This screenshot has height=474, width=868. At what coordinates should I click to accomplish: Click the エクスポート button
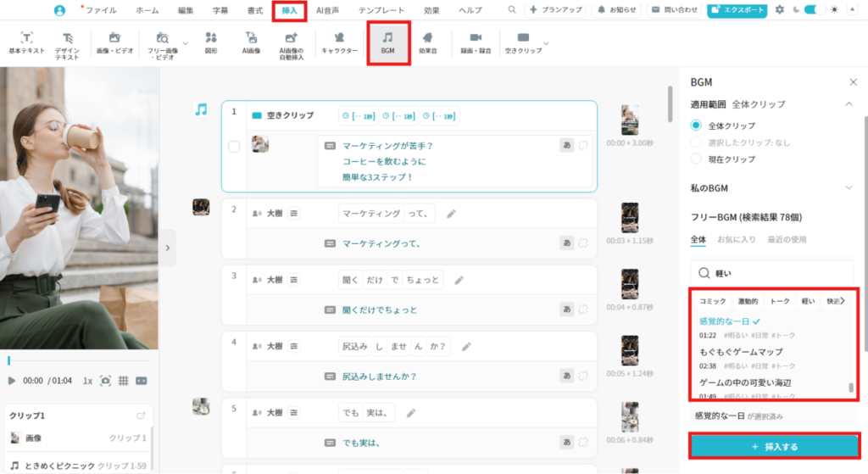(737, 10)
